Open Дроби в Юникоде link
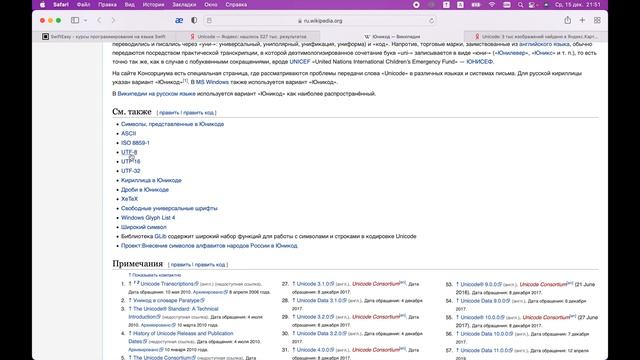The image size is (640, 360). [145, 190]
